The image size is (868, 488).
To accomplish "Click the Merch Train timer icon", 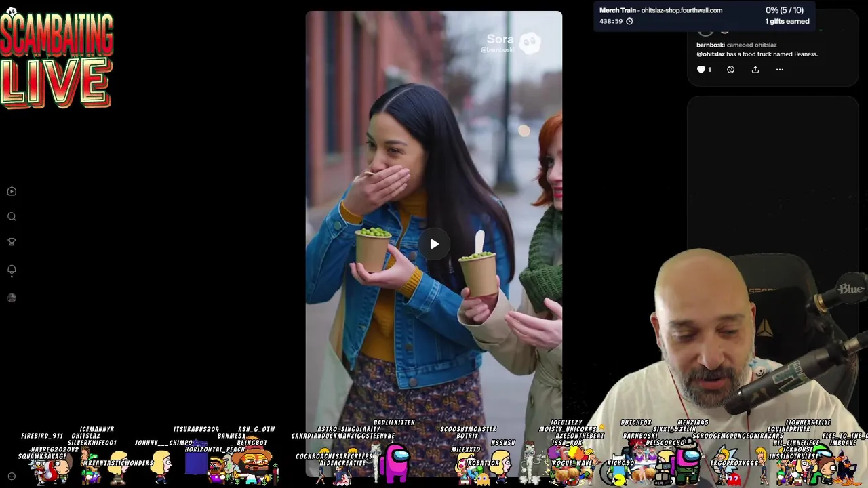I will (629, 21).
